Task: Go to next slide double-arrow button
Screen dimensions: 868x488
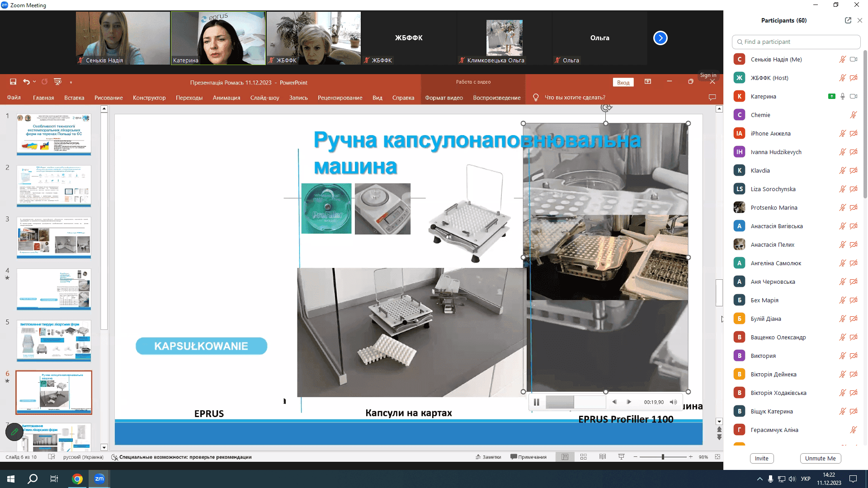Action: click(719, 437)
